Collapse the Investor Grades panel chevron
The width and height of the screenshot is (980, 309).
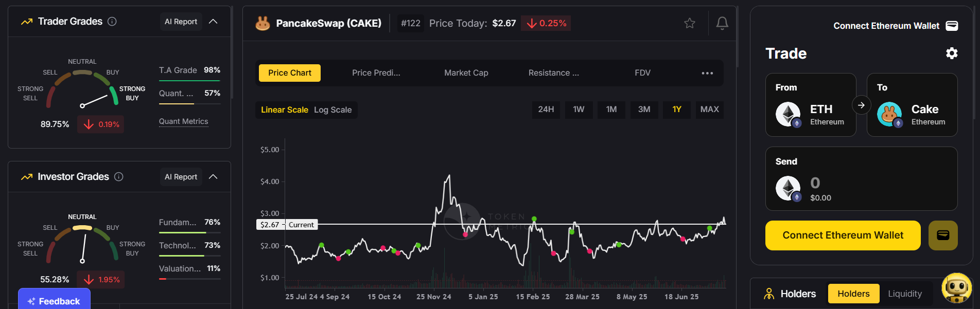pos(213,177)
